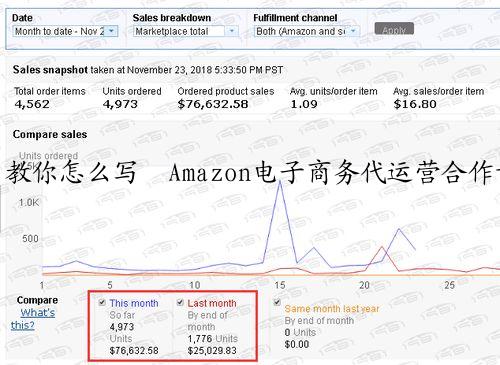This screenshot has width=500, height=365.
Task: Click the Compare sales heading
Action: pyautogui.click(x=50, y=134)
